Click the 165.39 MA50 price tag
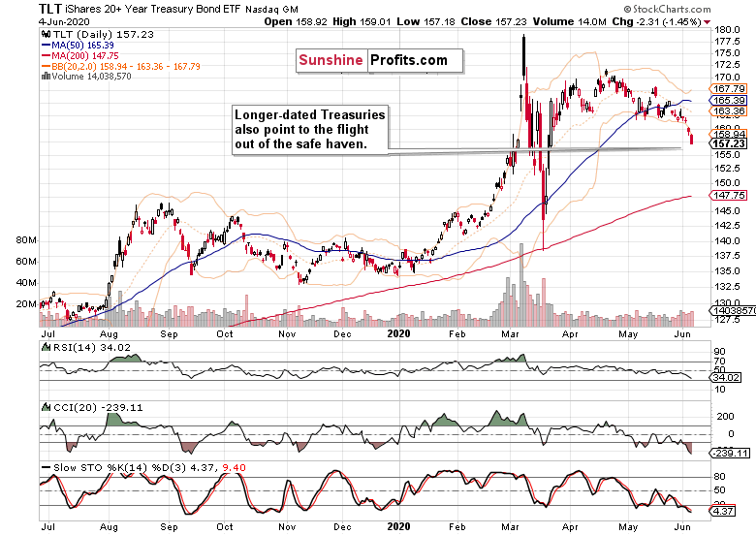 point(729,100)
